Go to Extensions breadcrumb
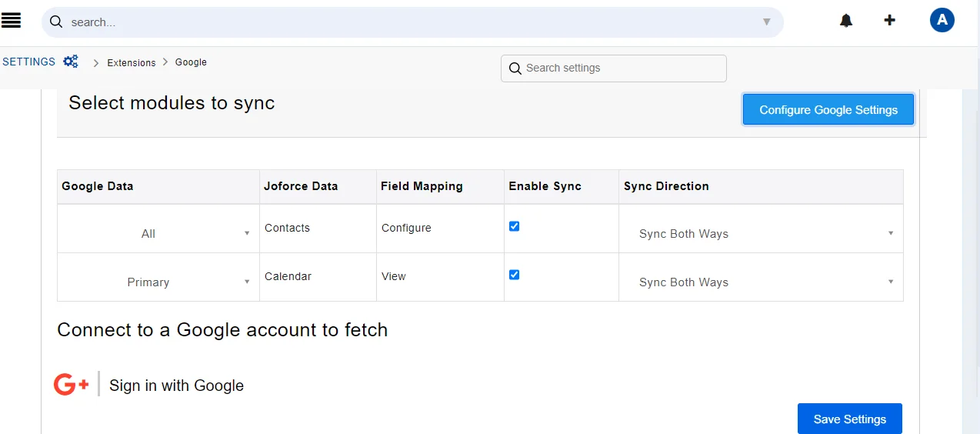 pos(132,62)
